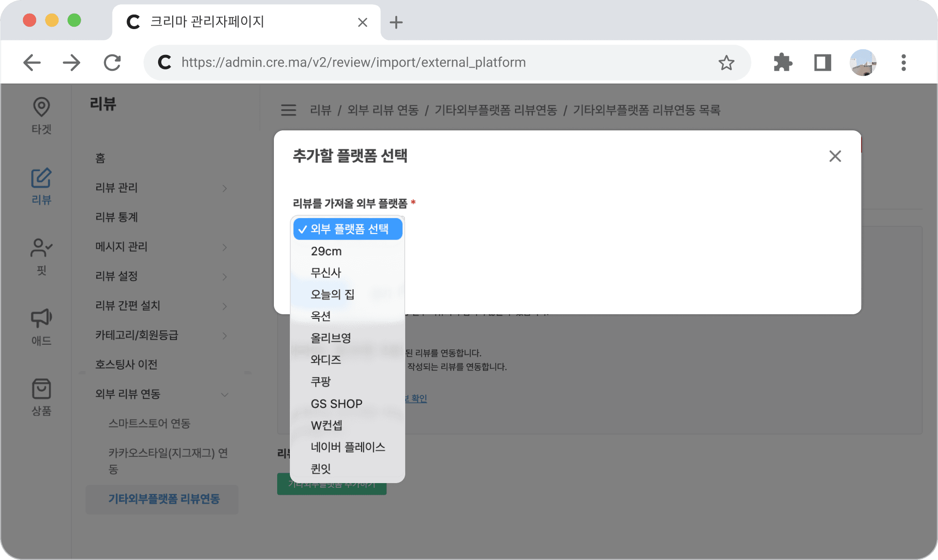Toggle the browser side panel
The image size is (938, 560).
tap(823, 62)
